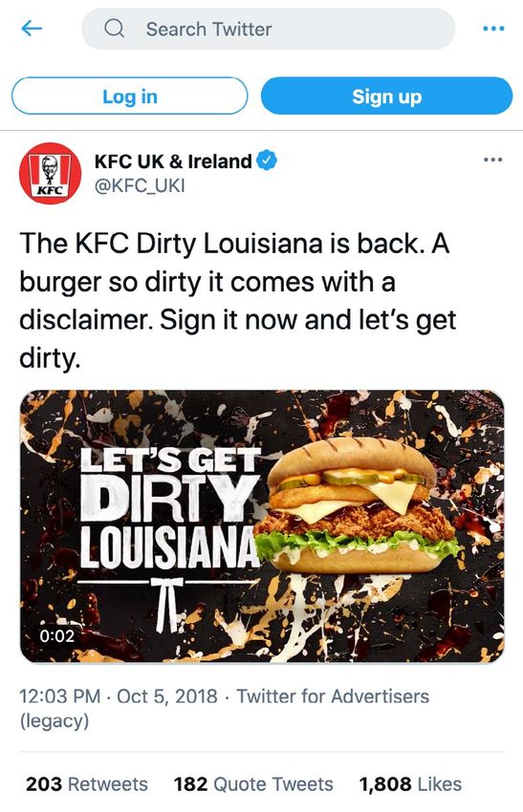View the 203 Retweets list
The image size is (523, 812).
coord(87,784)
